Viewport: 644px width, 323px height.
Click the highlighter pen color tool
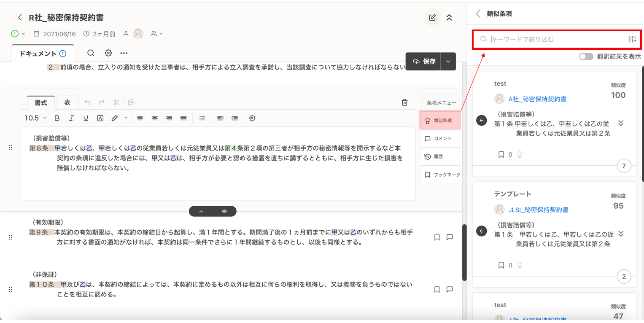tap(114, 118)
